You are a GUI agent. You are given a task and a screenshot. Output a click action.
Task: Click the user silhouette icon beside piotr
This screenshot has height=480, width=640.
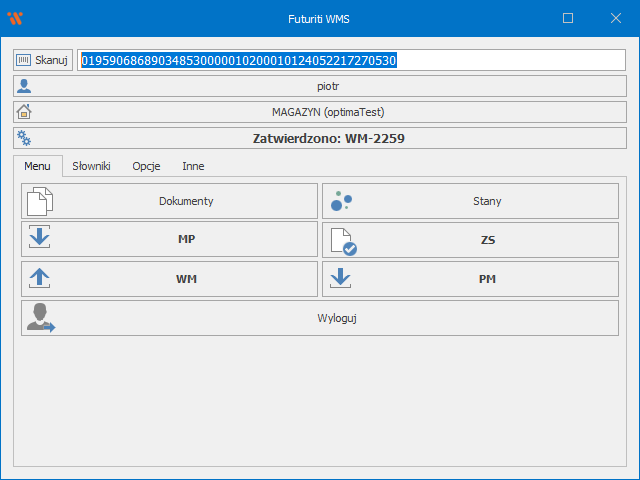(x=25, y=86)
